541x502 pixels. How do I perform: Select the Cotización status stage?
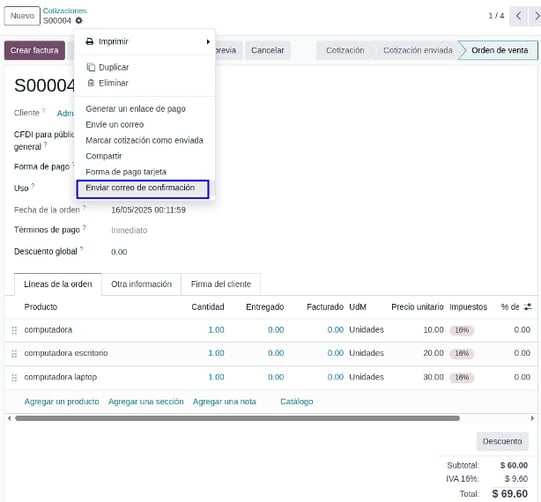tap(345, 50)
